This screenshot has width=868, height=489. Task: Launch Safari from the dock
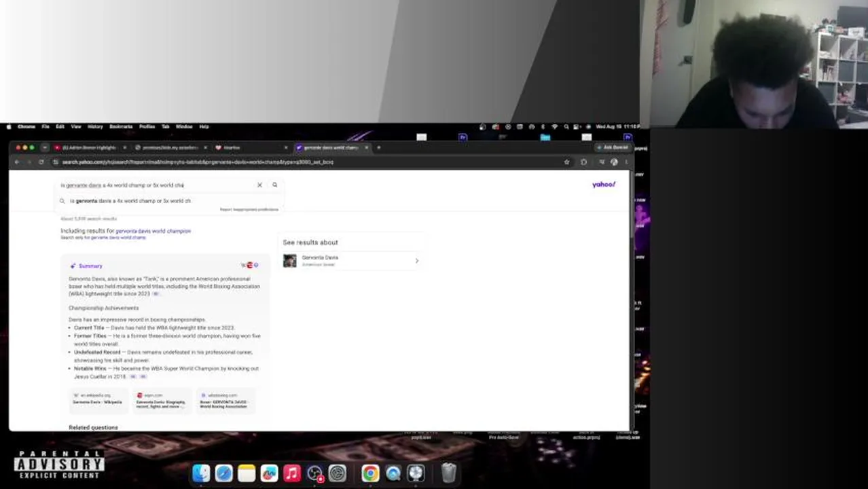(x=223, y=473)
